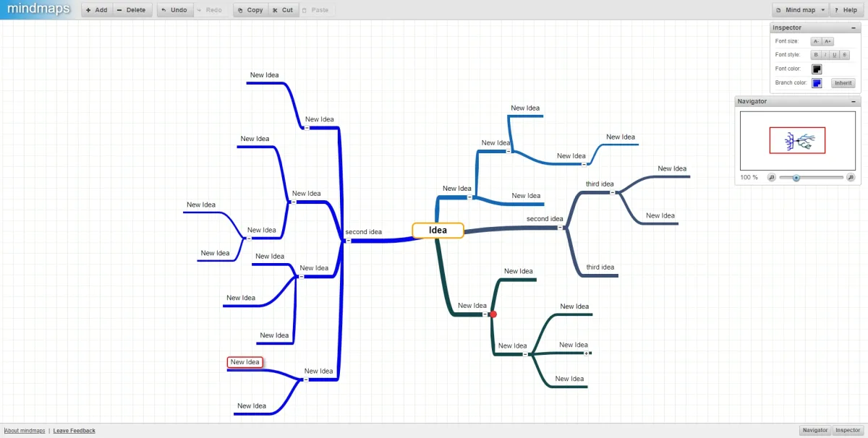
Task: Toggle bold font style
Action: tap(816, 55)
